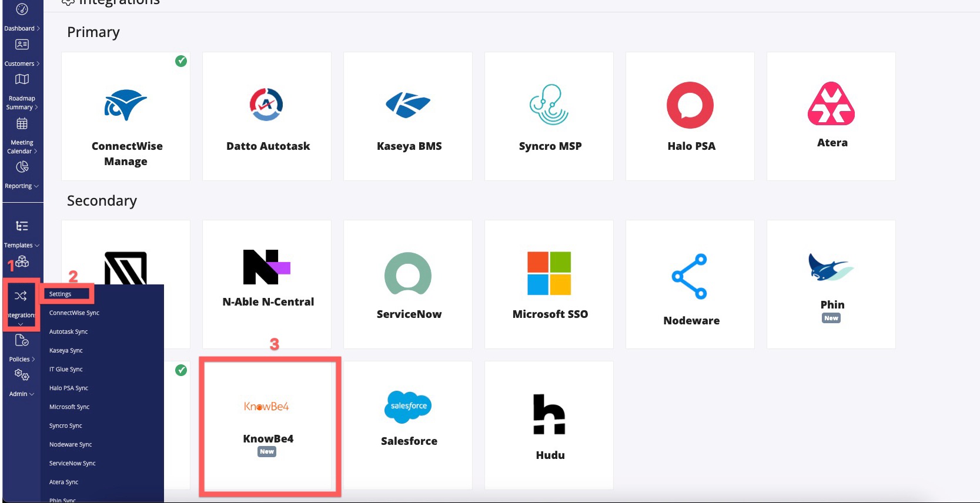
Task: Click the Salesforce card title
Action: pos(409,441)
